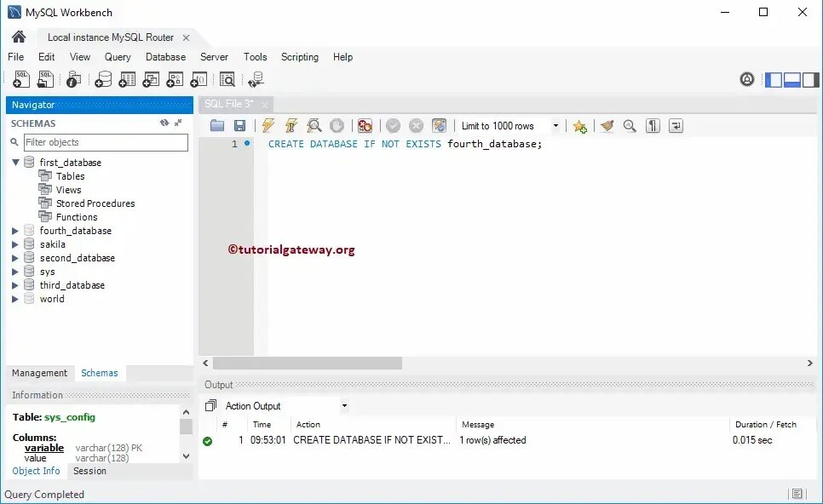Open script file in editor folder icon

(x=217, y=125)
